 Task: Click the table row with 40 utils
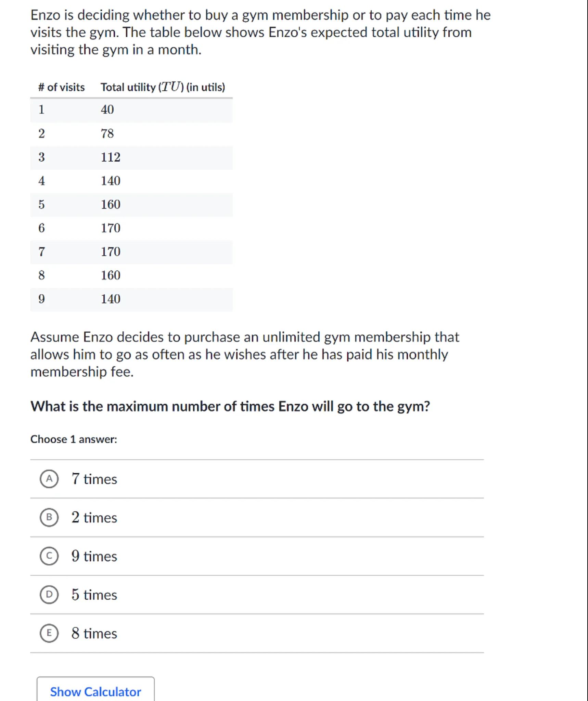[x=131, y=110]
